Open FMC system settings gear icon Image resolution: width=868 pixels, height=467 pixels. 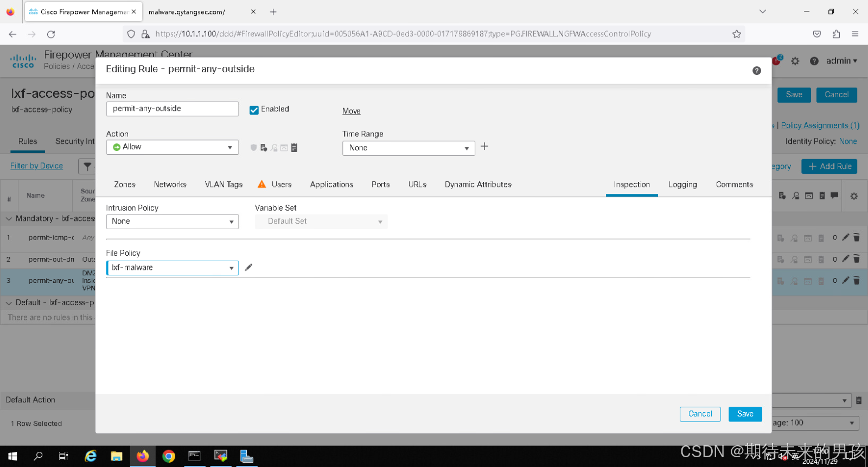tap(795, 61)
